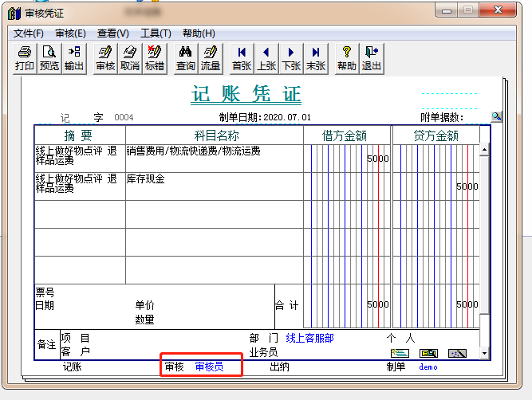532x400 pixels.
Task: Click the 票号 label
Action: click(45, 292)
